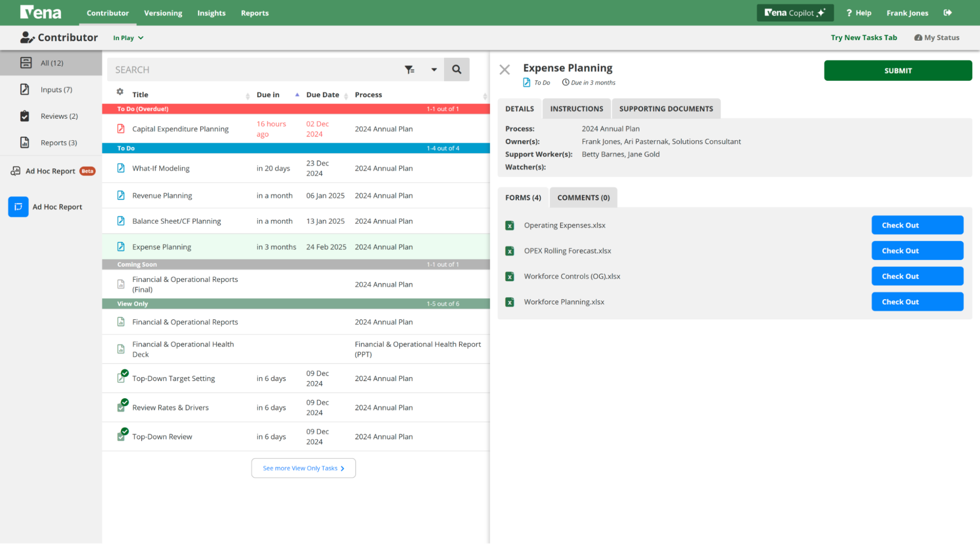Expand the In Play dropdown
980x544 pixels.
click(x=127, y=37)
